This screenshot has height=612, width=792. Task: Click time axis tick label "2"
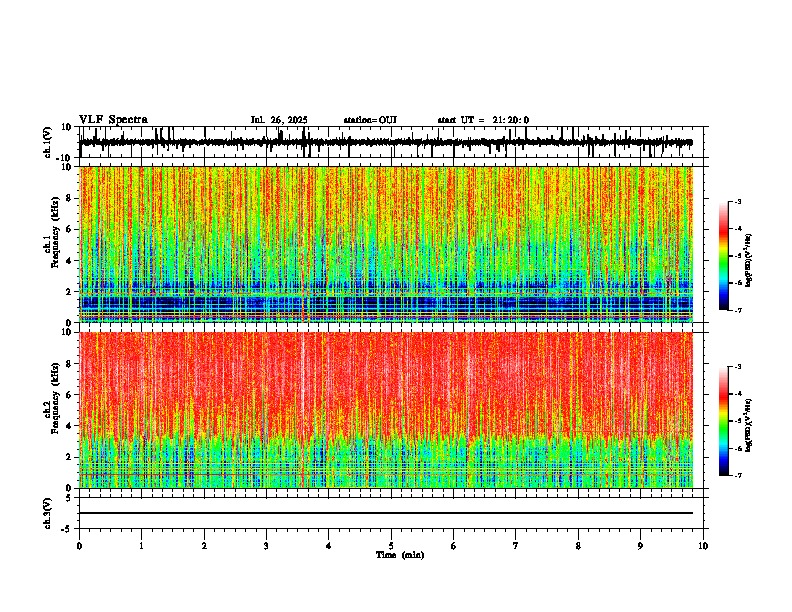[x=204, y=546]
